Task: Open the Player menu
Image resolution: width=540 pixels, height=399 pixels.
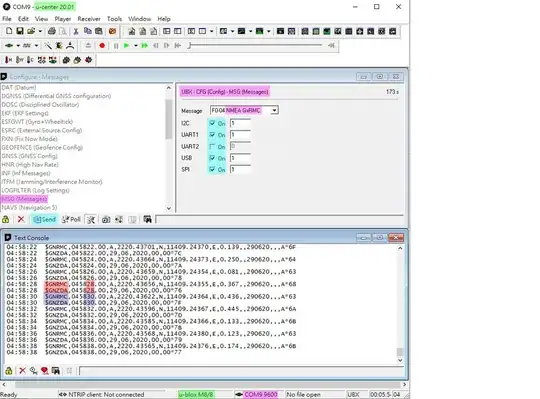Action: (x=63, y=19)
